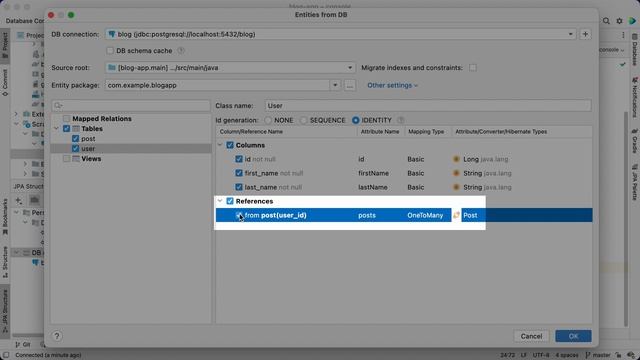Click 4 spaces indent in status bar

(x=567, y=355)
